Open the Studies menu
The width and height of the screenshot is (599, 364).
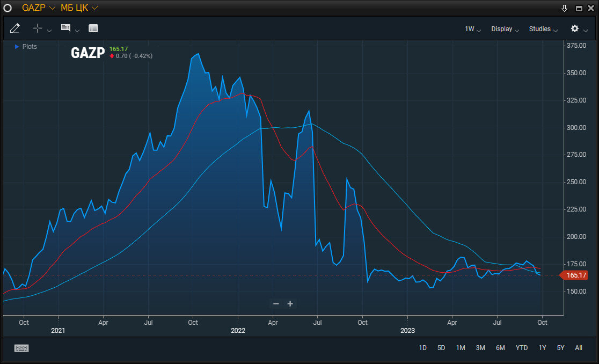click(543, 29)
